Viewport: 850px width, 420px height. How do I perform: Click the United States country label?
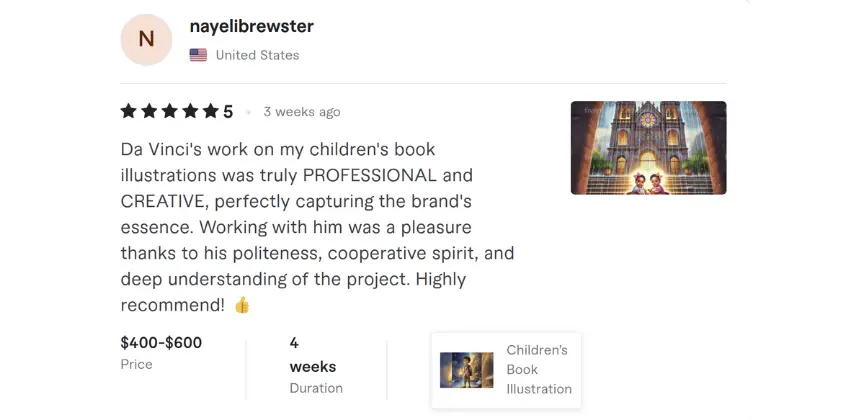(257, 55)
